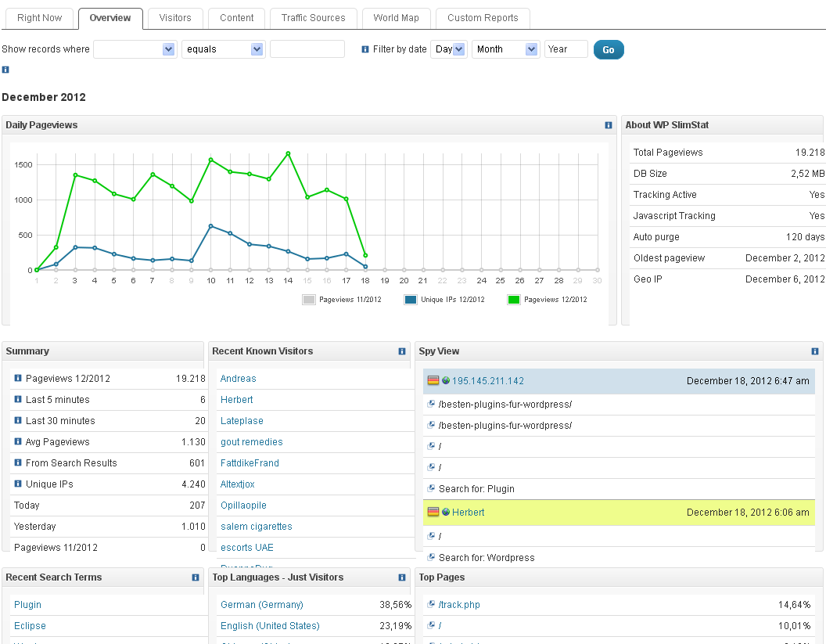The width and height of the screenshot is (826, 644).
Task: Click the link icon beside Search for: Plugin
Action: 431,488
